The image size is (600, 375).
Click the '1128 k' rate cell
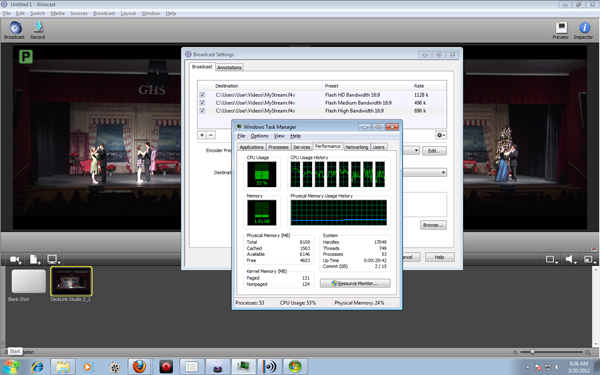coord(421,95)
